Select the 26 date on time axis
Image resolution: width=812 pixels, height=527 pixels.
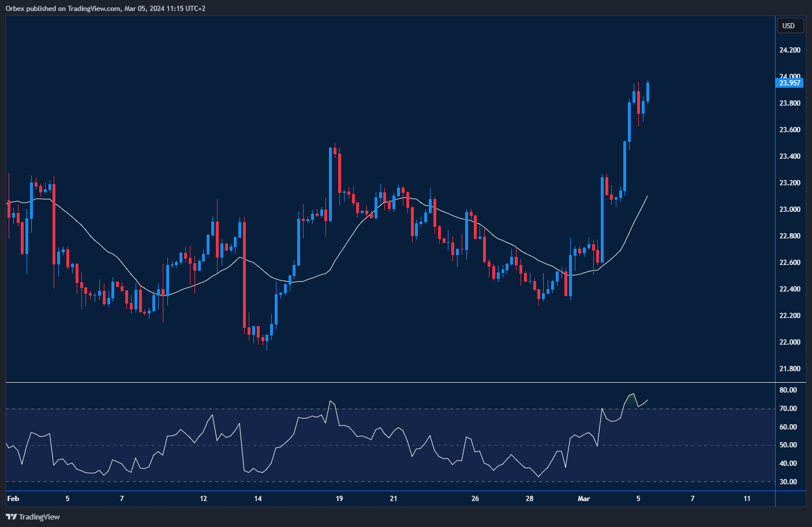tap(475, 499)
